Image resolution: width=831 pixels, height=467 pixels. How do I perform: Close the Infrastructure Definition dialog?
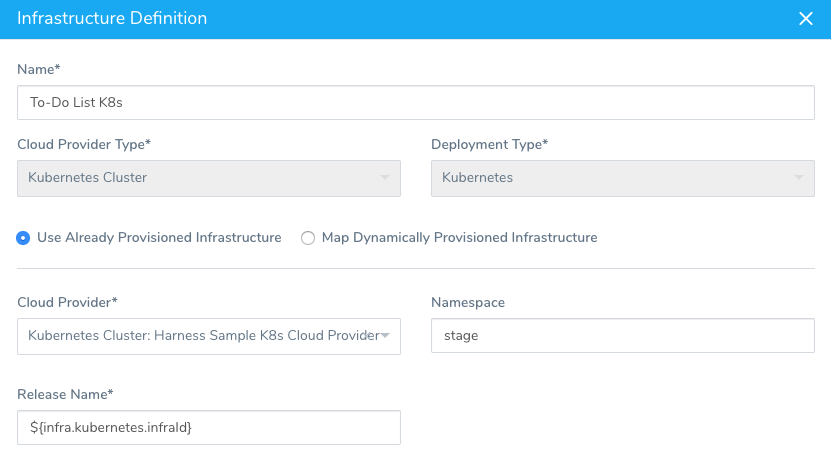click(x=806, y=19)
